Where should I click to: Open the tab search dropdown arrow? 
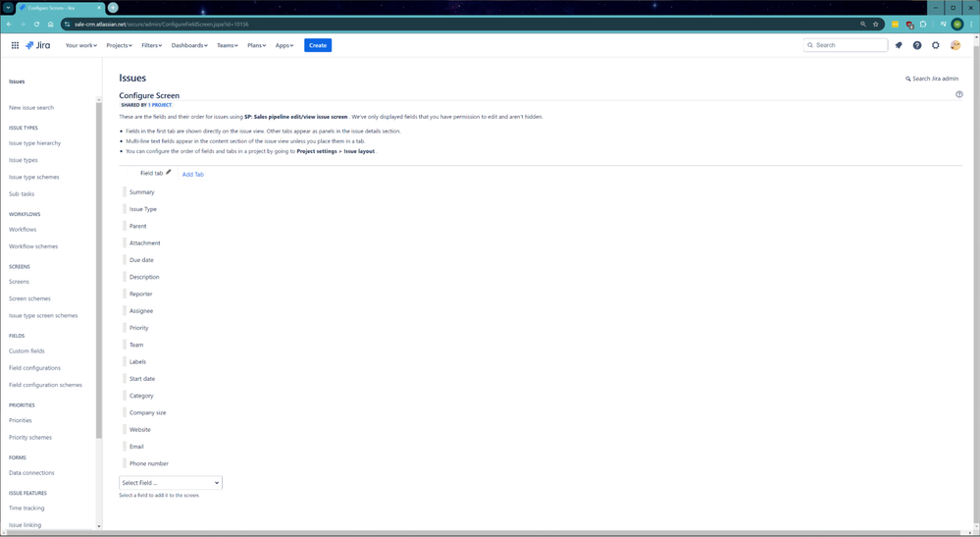click(x=8, y=8)
